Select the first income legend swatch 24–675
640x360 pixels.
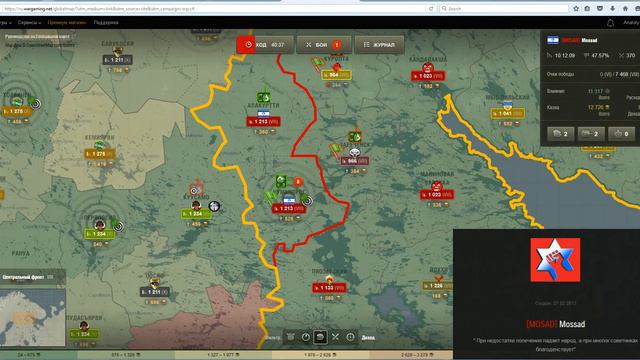[x=39, y=355]
